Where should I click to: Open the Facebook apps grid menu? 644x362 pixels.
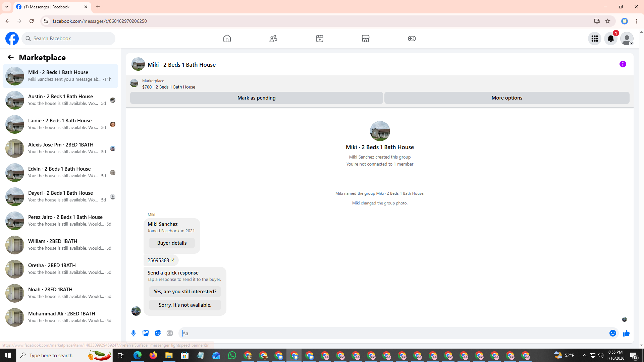[x=594, y=39]
